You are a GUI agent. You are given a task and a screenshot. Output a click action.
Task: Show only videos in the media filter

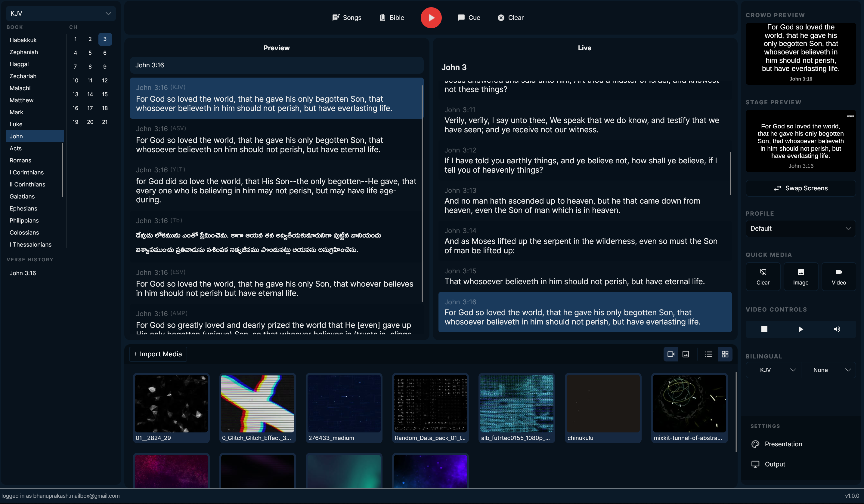(671, 354)
